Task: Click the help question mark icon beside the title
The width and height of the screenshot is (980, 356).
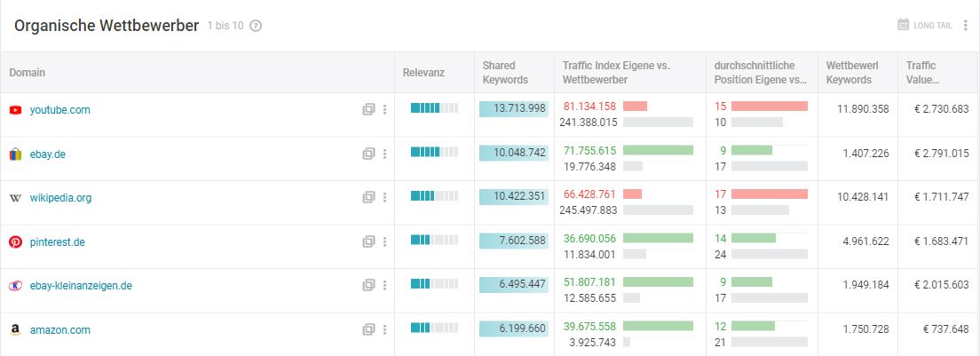Action: [x=256, y=26]
